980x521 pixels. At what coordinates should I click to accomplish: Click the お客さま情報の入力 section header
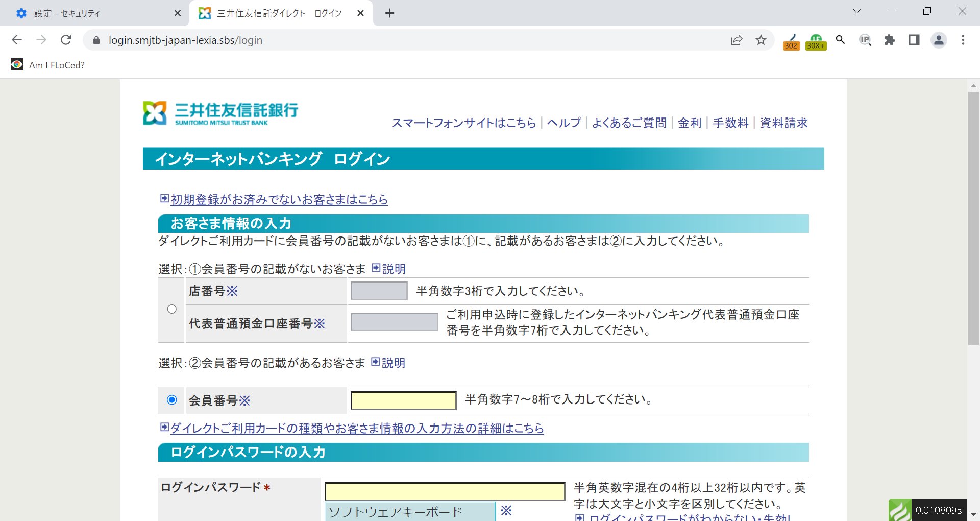[x=483, y=224]
